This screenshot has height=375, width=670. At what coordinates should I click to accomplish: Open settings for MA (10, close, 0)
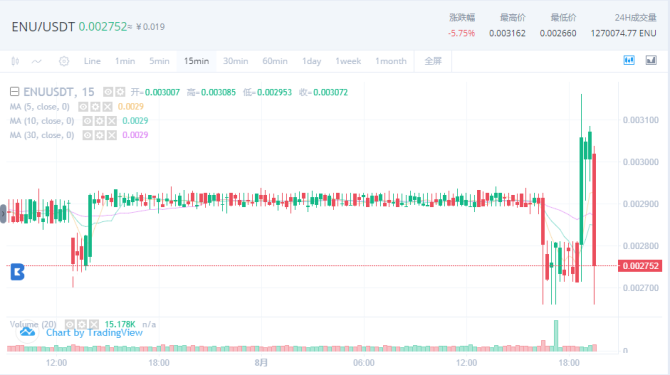pos(100,121)
